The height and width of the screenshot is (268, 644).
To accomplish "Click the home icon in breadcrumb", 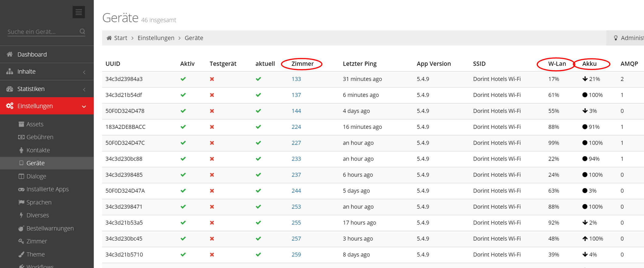I will (109, 38).
